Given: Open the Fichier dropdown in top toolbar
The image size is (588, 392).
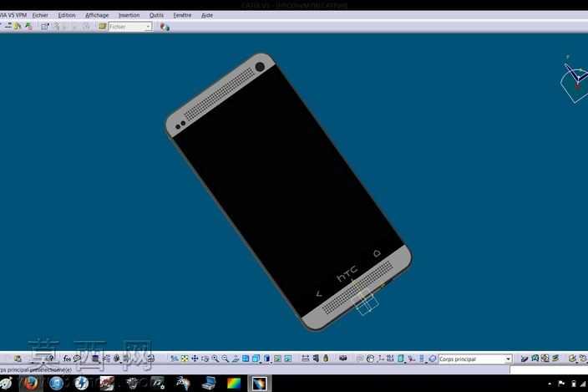Looking at the screenshot, I should click(130, 27).
